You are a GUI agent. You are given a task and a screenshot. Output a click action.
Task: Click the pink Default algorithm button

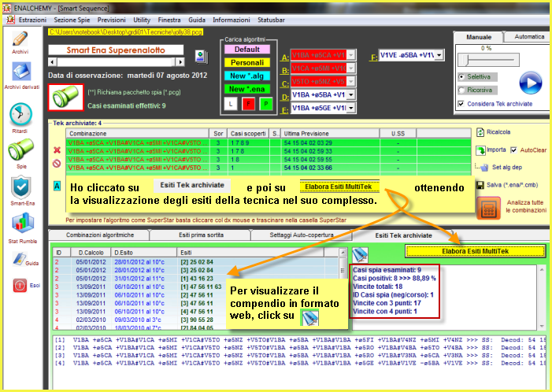pyautogui.click(x=247, y=50)
